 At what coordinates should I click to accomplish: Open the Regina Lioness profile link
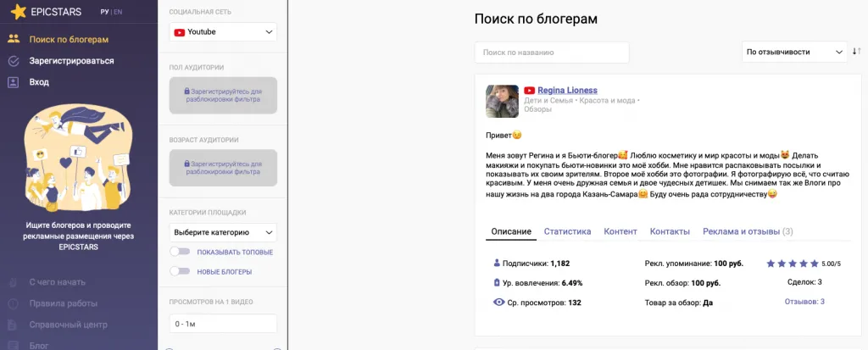click(x=567, y=91)
